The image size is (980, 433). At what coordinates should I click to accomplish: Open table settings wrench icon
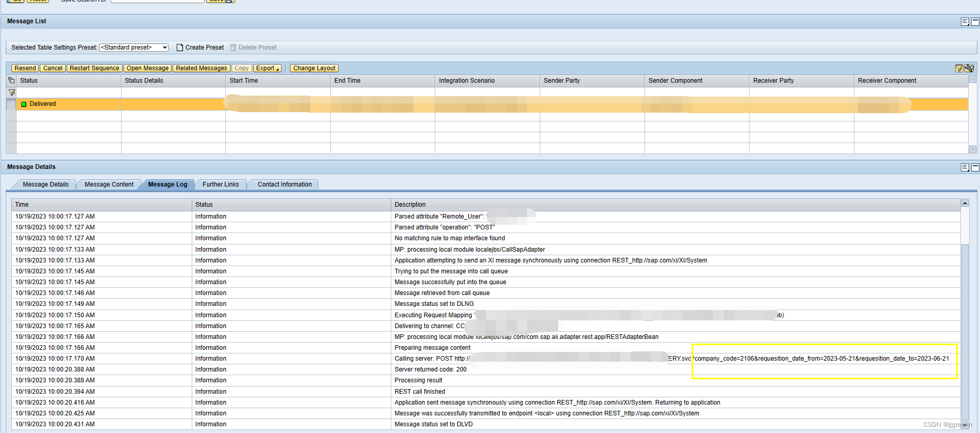point(969,68)
